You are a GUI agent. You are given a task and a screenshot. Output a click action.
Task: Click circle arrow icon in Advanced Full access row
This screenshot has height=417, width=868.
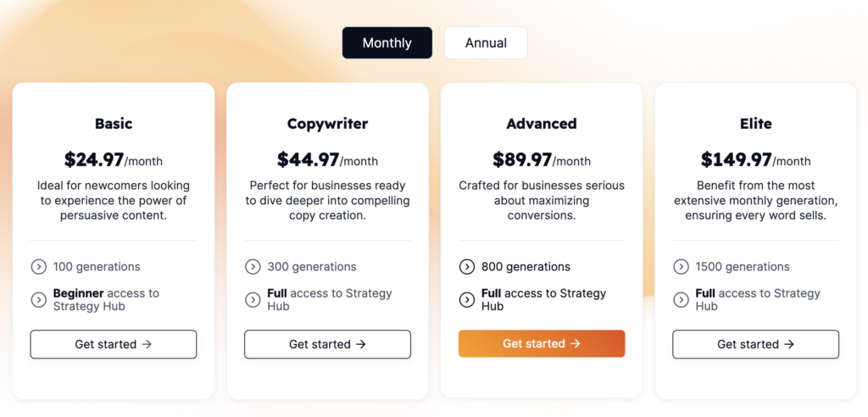tap(467, 299)
